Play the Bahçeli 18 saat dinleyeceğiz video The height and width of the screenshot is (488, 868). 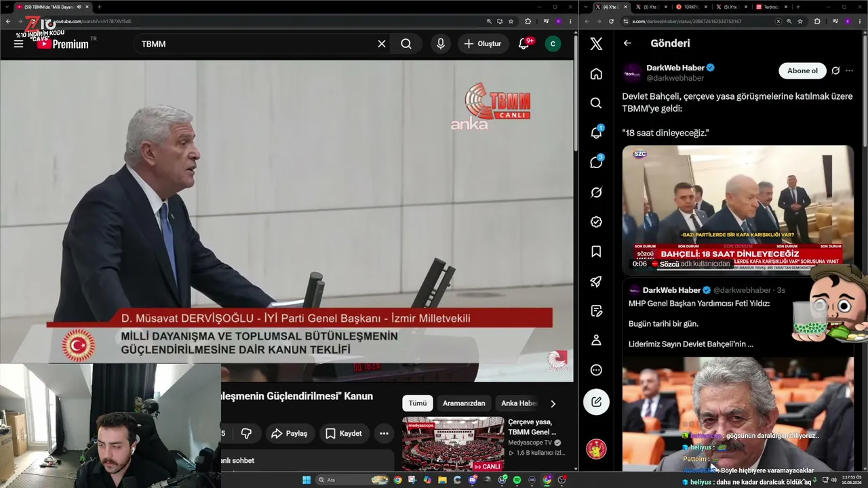738,209
